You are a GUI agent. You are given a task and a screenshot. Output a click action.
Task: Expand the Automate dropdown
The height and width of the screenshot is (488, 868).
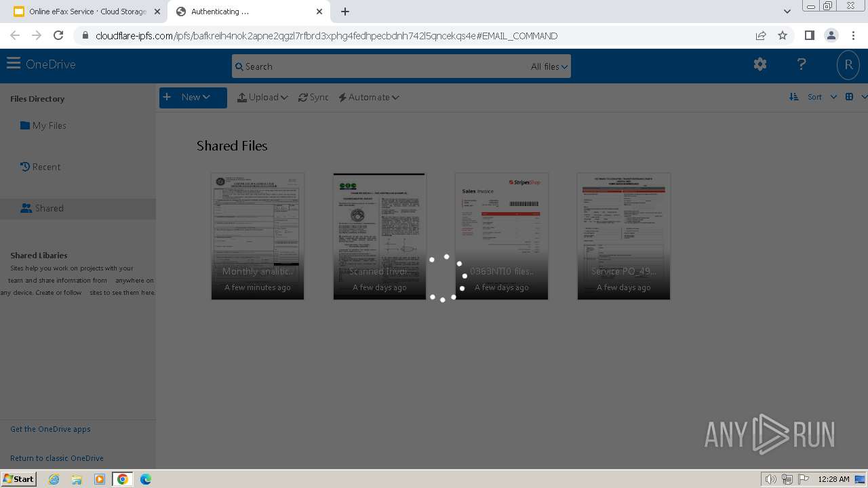click(369, 97)
